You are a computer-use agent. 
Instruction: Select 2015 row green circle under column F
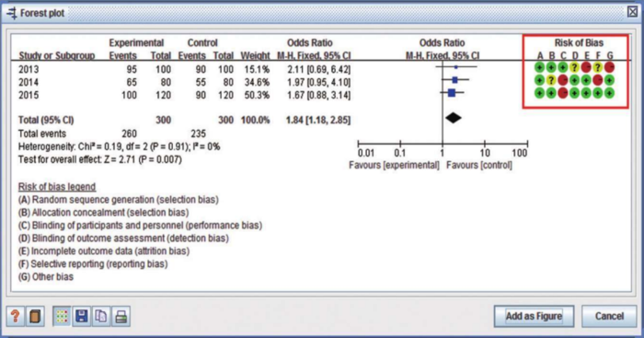pyautogui.click(x=598, y=93)
